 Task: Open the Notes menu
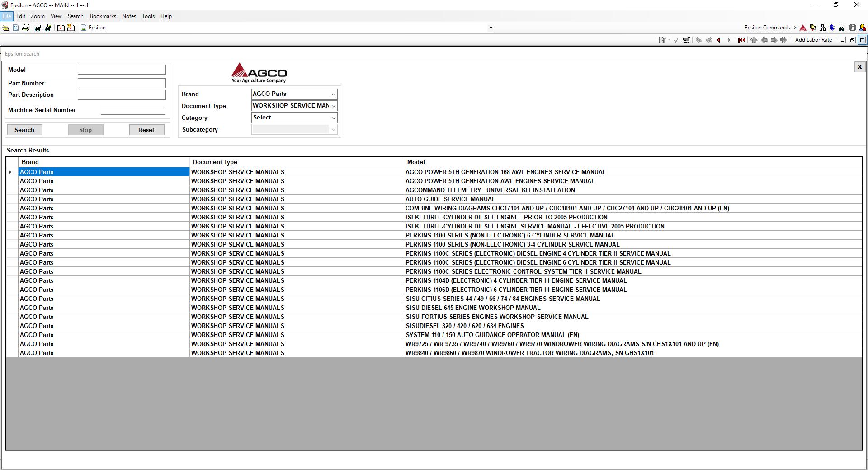[129, 16]
